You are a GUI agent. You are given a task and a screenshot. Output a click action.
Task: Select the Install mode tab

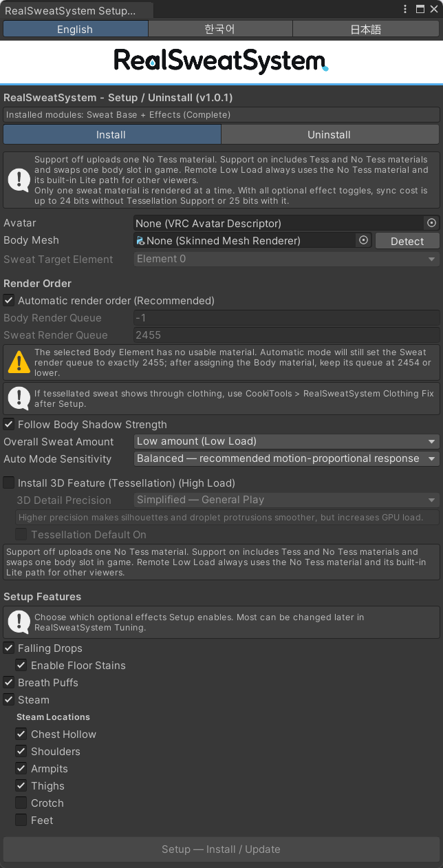[x=111, y=134]
